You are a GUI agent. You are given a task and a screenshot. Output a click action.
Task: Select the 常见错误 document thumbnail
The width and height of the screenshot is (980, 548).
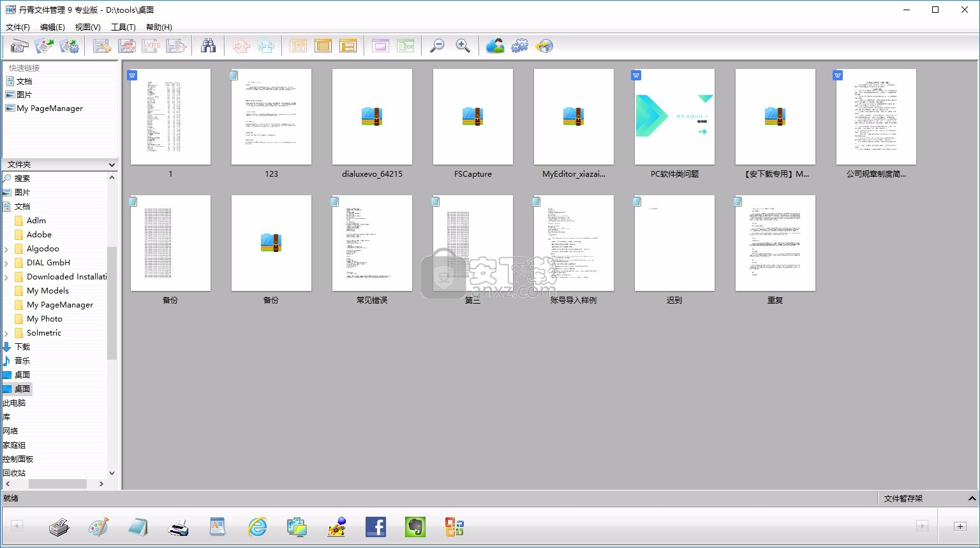coord(372,243)
